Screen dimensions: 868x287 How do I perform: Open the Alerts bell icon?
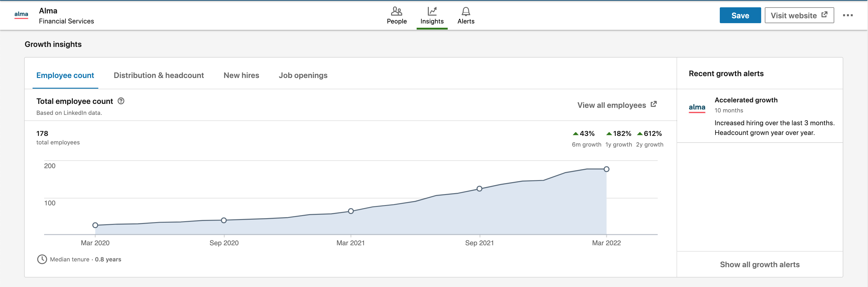[466, 12]
